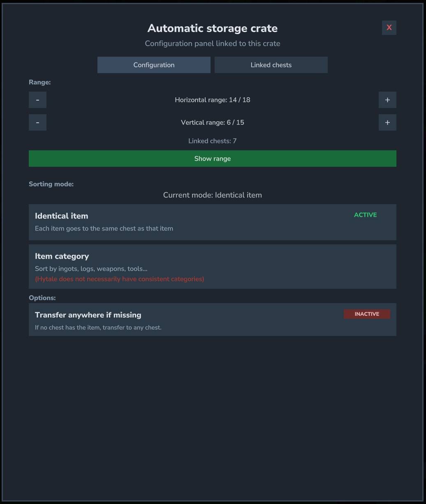Select the Identical item sorting mode

click(x=212, y=222)
